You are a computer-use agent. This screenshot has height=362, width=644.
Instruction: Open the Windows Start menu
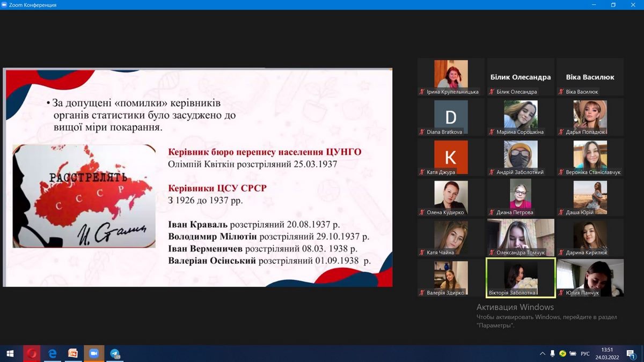(10, 353)
